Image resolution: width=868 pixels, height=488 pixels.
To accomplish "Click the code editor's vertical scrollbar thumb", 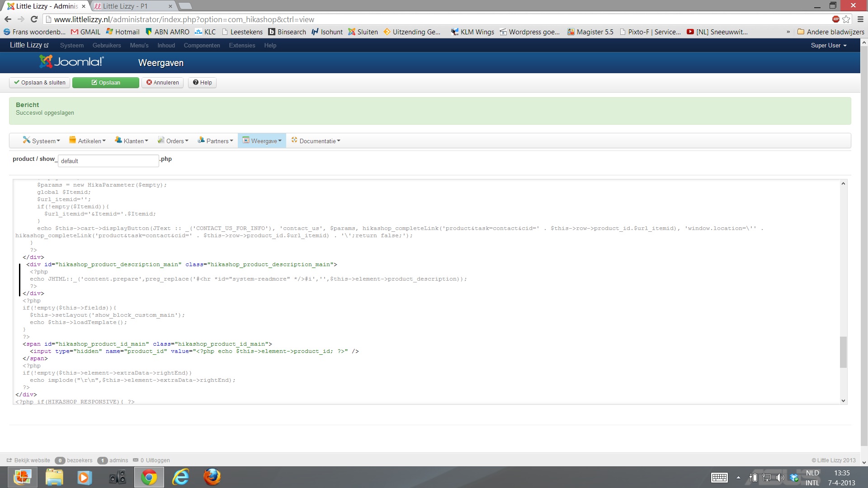I will pos(843,352).
